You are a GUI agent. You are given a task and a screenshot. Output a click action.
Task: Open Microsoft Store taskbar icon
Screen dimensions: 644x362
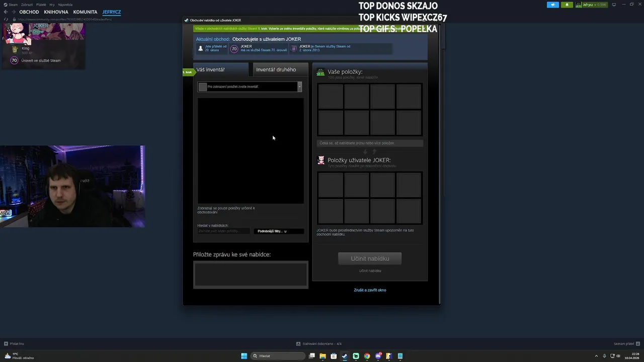click(334, 356)
